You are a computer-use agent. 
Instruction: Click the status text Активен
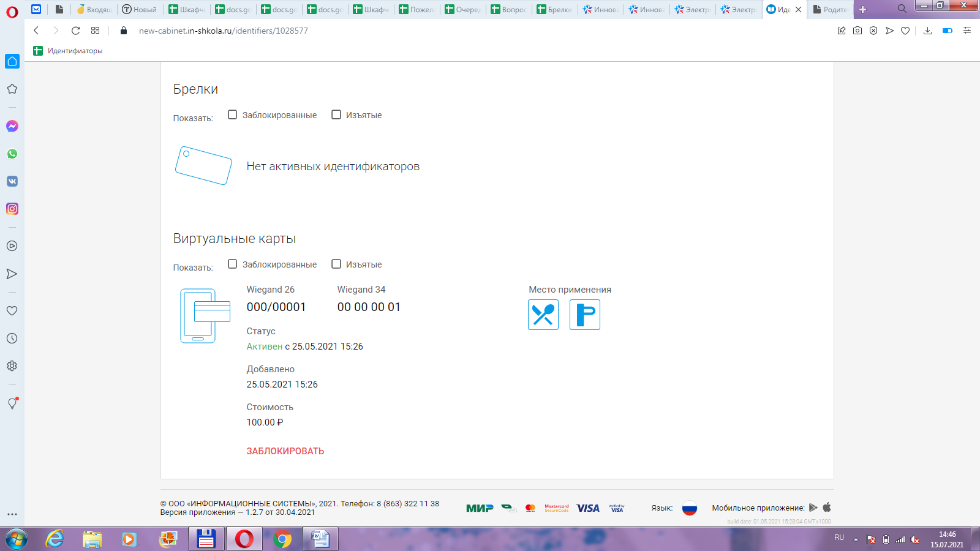(265, 347)
